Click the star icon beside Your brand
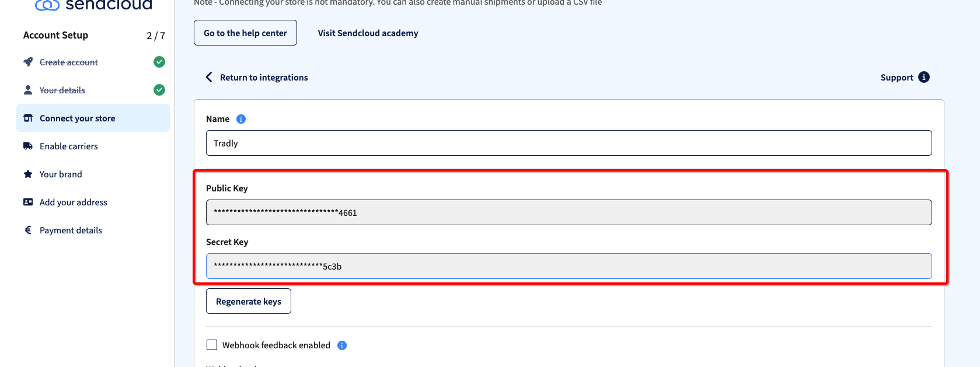 tap(28, 174)
